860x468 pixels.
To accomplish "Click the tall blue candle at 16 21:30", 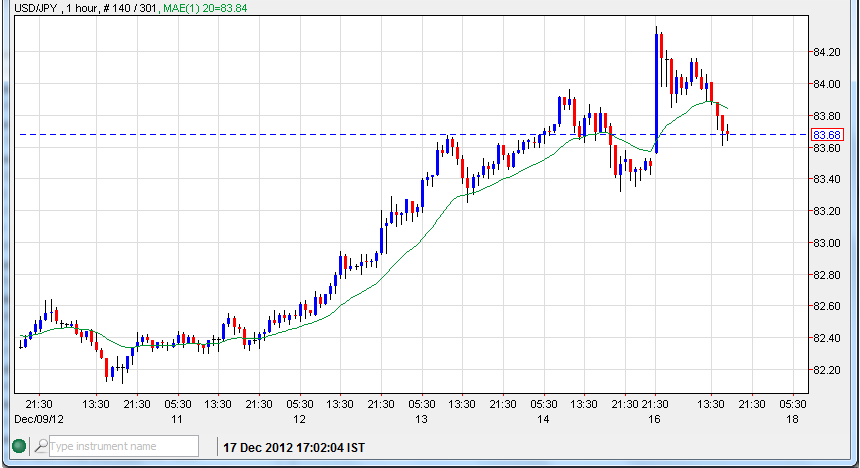I will (x=657, y=93).
